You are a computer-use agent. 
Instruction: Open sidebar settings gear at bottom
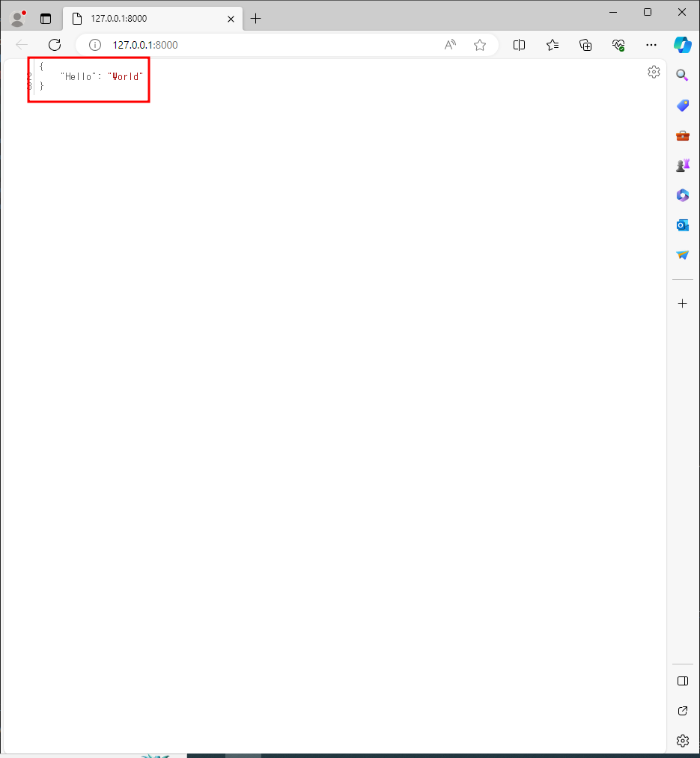click(683, 741)
